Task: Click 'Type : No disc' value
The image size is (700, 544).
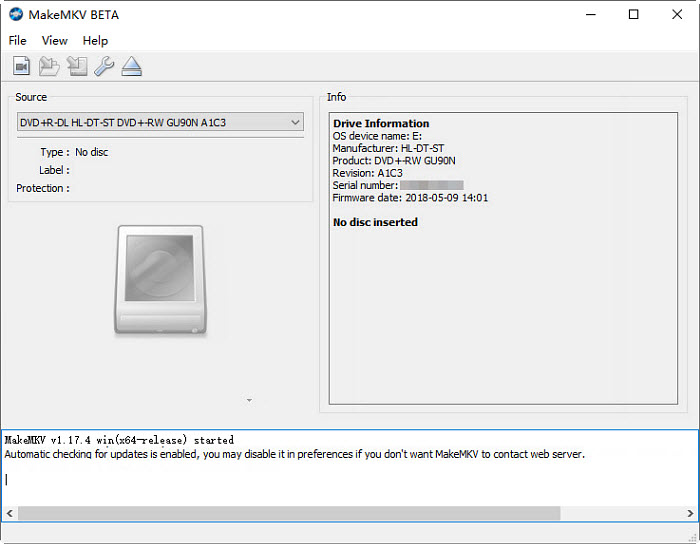Action: point(92,152)
